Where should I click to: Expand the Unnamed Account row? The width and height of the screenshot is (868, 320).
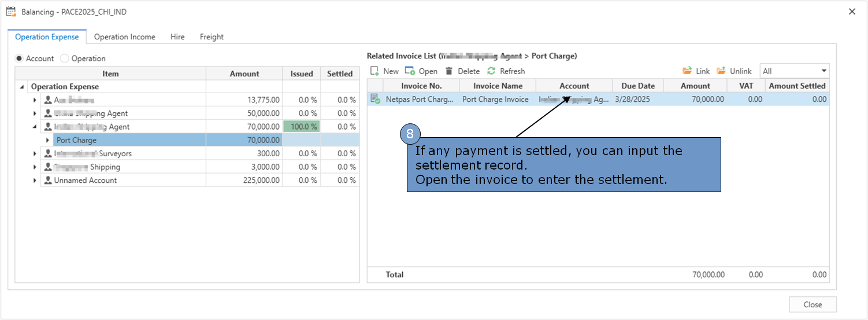coord(35,180)
